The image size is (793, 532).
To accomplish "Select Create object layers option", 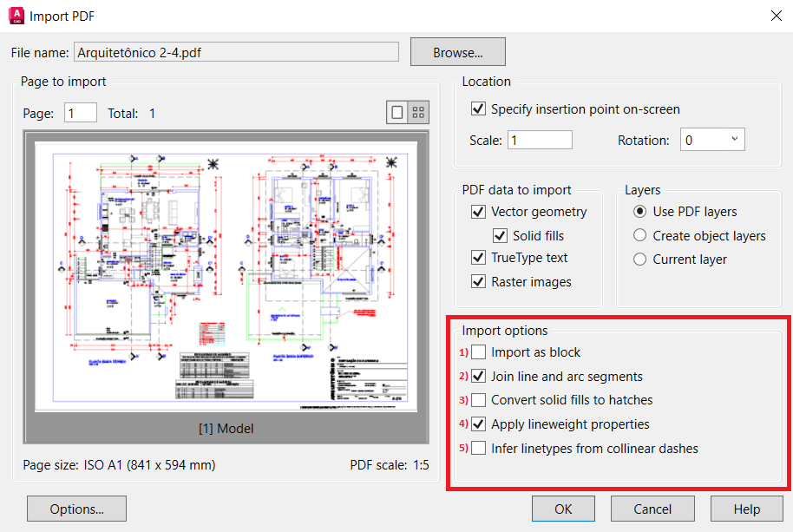I will point(639,235).
